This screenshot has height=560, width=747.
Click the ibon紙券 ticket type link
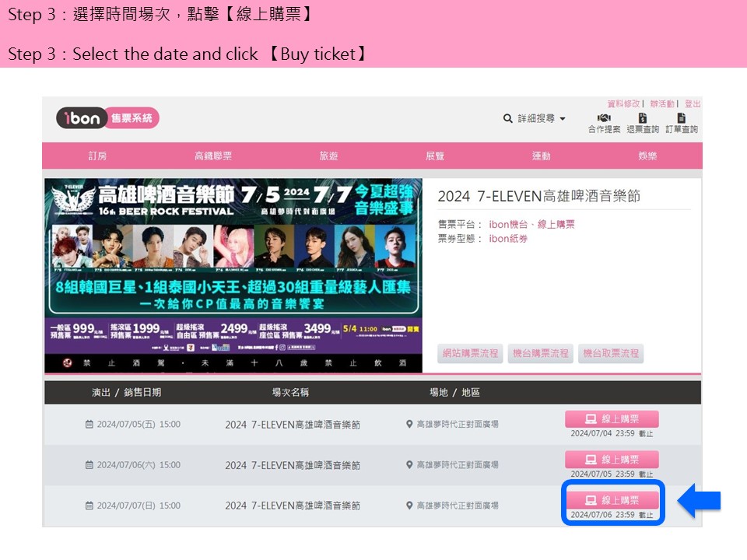click(508, 239)
